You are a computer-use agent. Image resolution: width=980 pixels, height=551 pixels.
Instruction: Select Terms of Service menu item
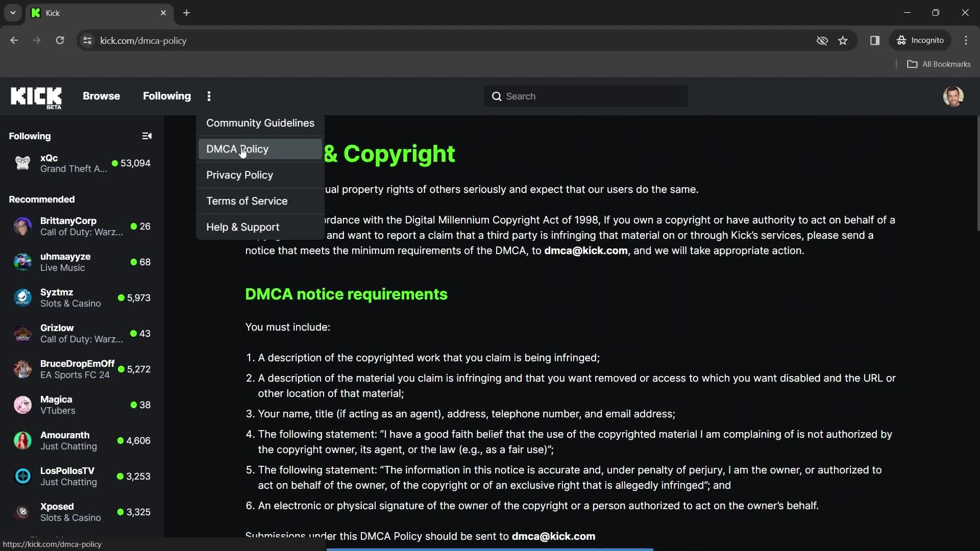coord(260,201)
